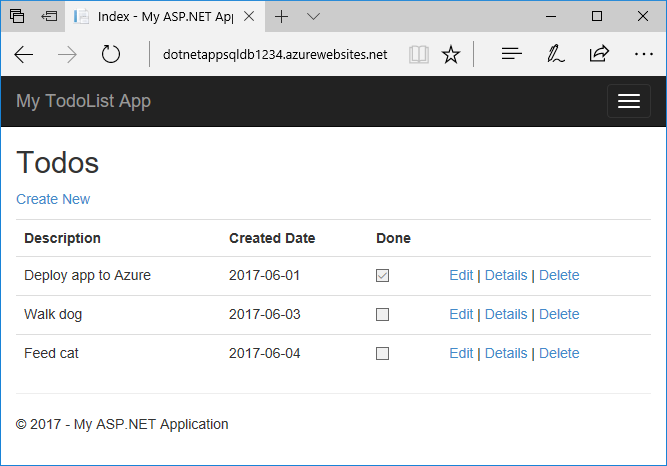Add page to favorites with star icon

[451, 54]
